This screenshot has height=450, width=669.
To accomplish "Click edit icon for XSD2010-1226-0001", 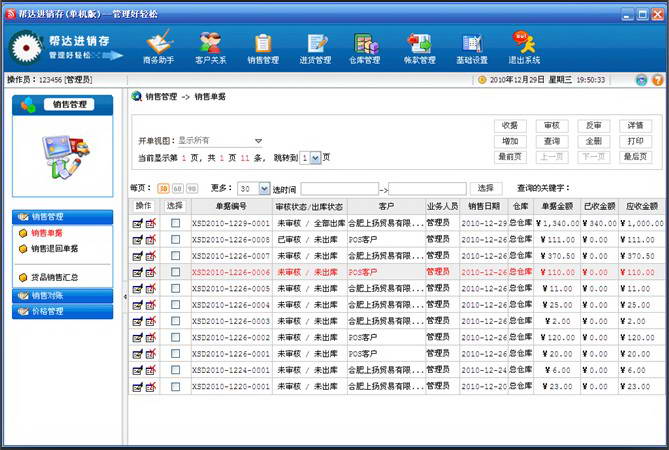I will pyautogui.click(x=137, y=354).
